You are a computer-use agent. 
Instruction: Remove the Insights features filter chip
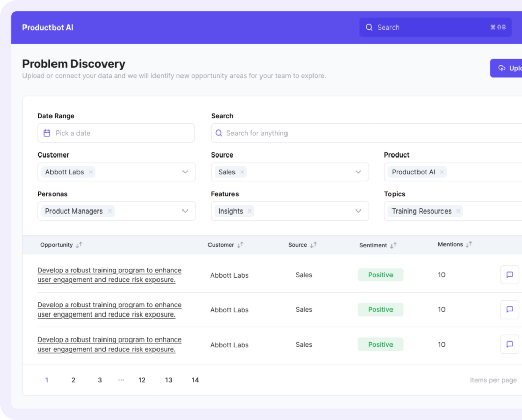(x=250, y=211)
